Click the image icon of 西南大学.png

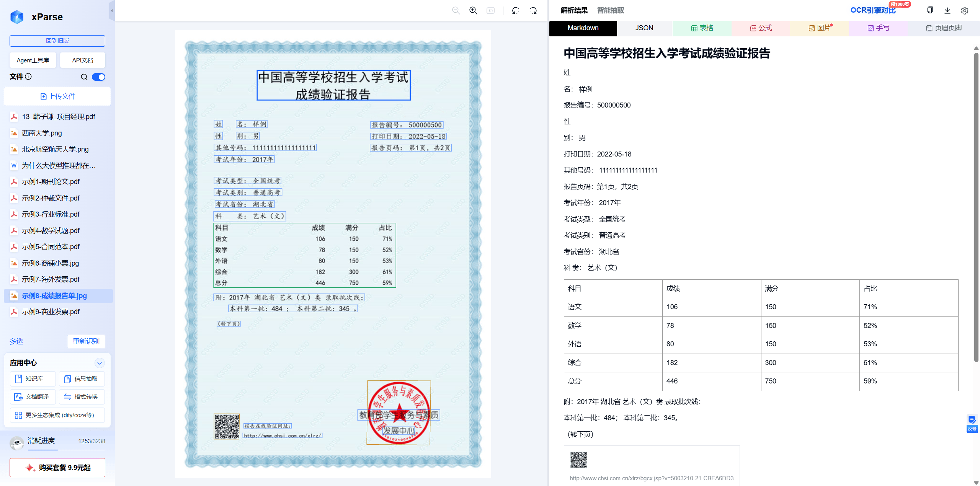tap(14, 133)
